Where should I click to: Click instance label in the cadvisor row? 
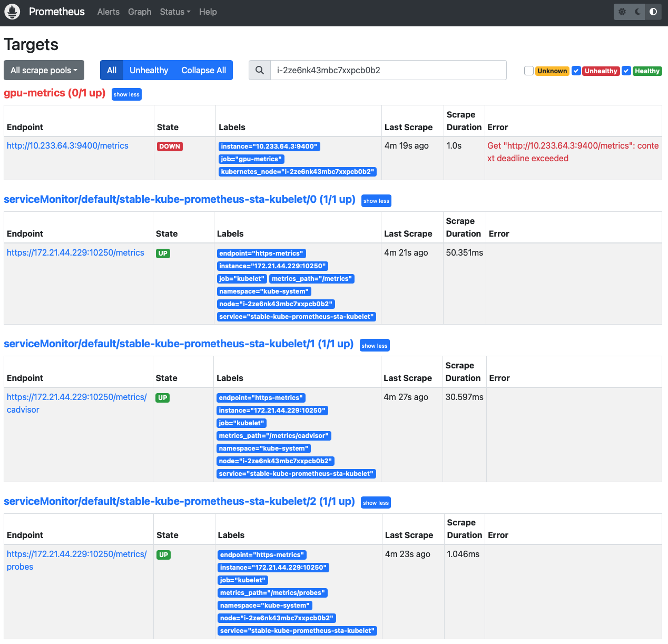coord(272,411)
